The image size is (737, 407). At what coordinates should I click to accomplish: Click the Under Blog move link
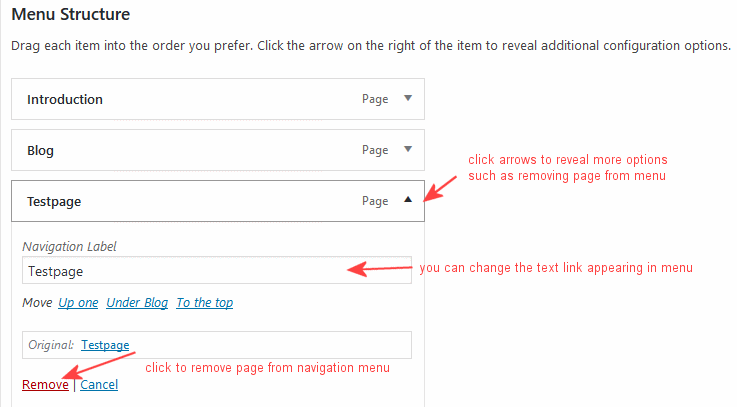click(x=137, y=303)
